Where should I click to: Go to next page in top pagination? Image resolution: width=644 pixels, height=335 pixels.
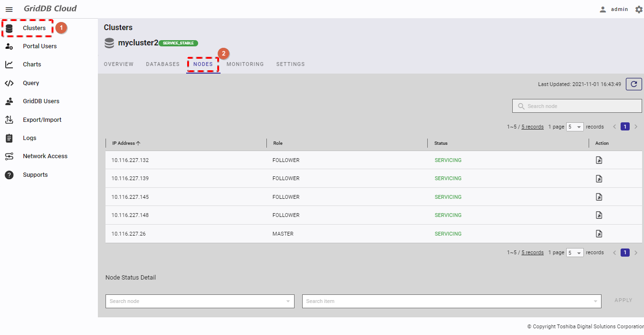(636, 127)
